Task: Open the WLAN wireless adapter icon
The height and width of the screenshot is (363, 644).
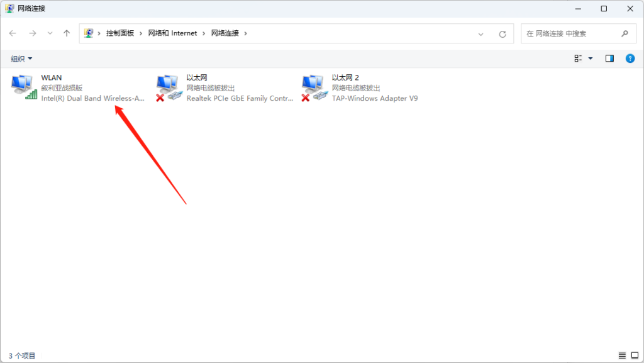Action: tap(23, 86)
